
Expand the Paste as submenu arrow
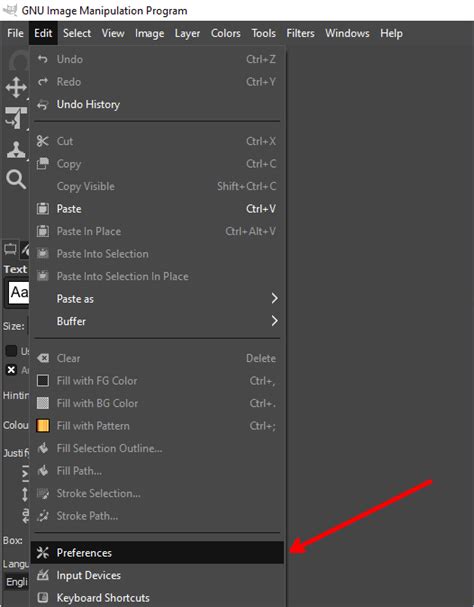pyautogui.click(x=274, y=298)
